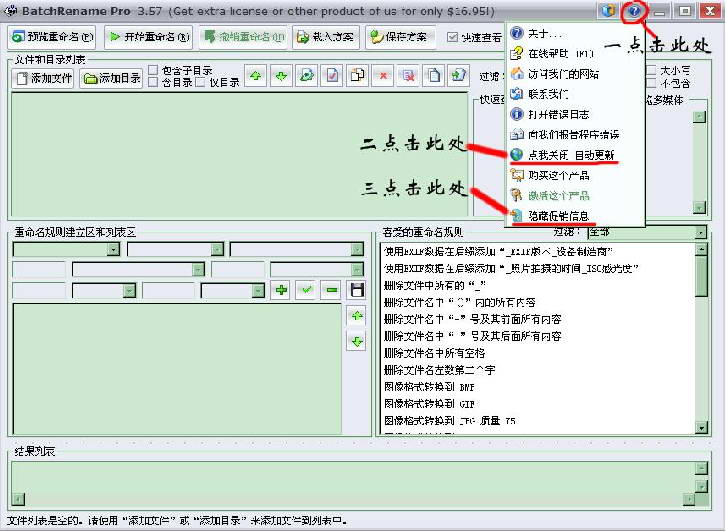This screenshot has height=532, width=726.
Task: Select rule 图像格式转换到 GIF
Action: 429,404
